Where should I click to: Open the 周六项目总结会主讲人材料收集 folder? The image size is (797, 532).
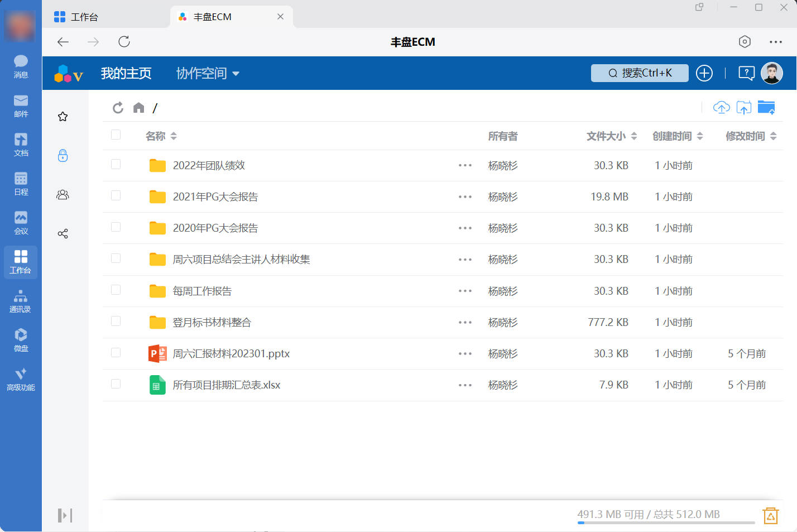click(x=241, y=260)
